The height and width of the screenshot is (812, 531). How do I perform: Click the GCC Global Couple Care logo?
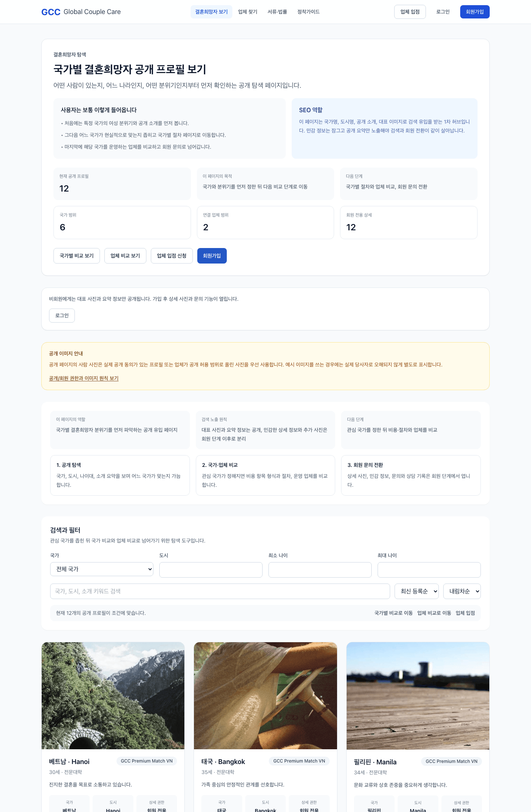[x=81, y=12]
